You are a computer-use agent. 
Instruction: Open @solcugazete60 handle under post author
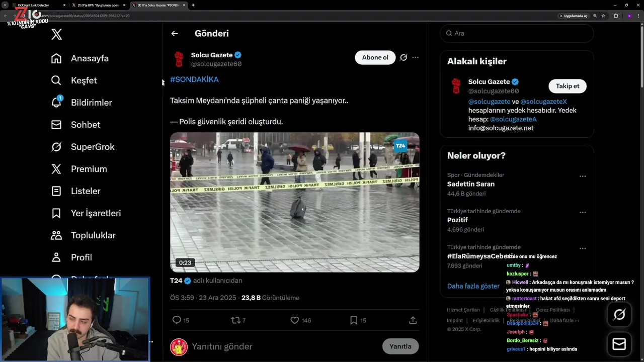tap(216, 64)
